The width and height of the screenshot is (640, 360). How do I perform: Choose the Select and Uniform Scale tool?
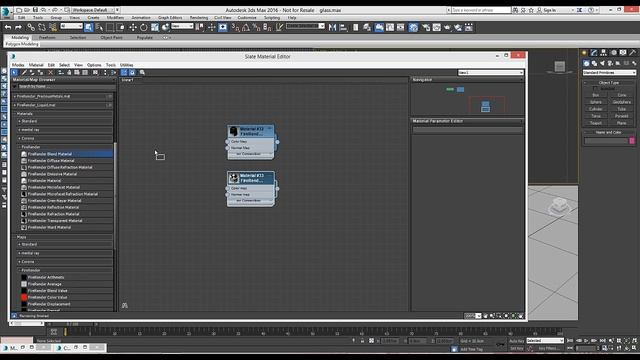[155, 27]
